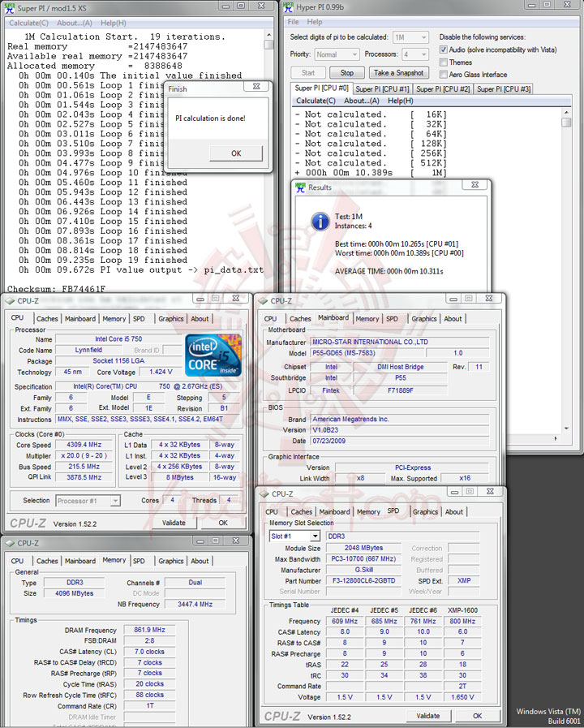Image resolution: width=584 pixels, height=728 pixels.
Task: Toggle Audio service checkbox in Hyper PI
Action: click(444, 50)
